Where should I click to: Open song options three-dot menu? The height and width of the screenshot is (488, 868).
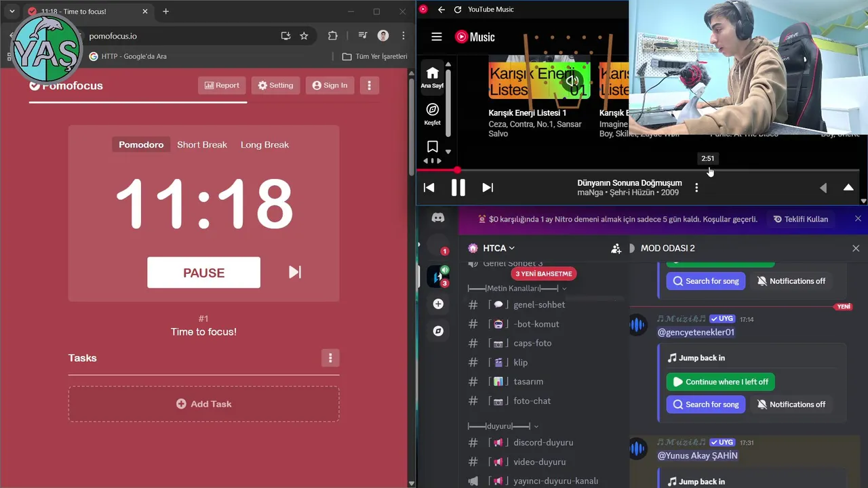(x=696, y=188)
